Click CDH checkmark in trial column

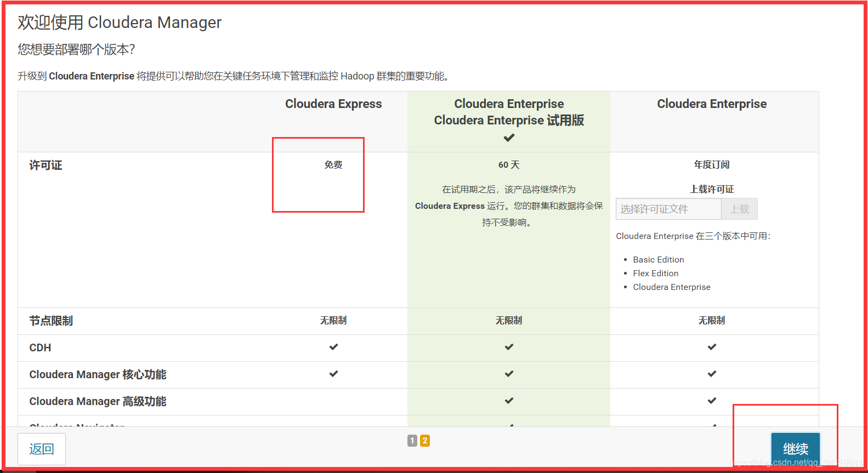pyautogui.click(x=509, y=347)
